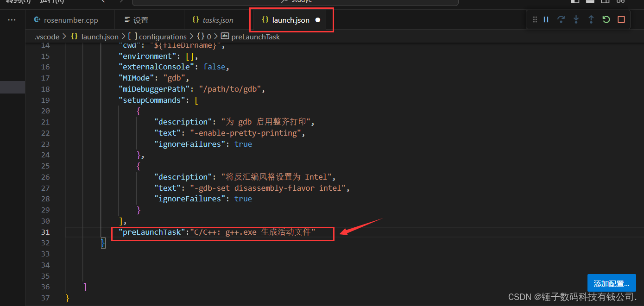Expand the .vscode breadcrumb
The image size is (644, 306).
pyautogui.click(x=47, y=36)
